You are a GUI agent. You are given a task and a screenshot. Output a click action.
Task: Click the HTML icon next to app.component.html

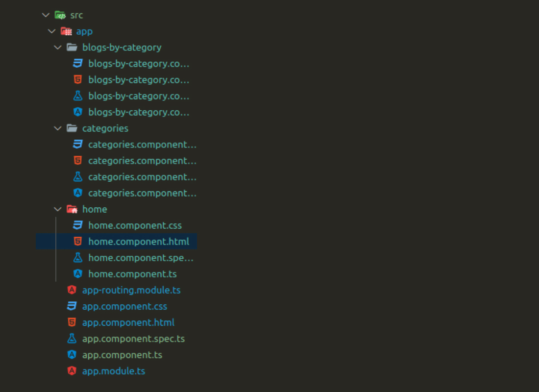click(x=72, y=322)
